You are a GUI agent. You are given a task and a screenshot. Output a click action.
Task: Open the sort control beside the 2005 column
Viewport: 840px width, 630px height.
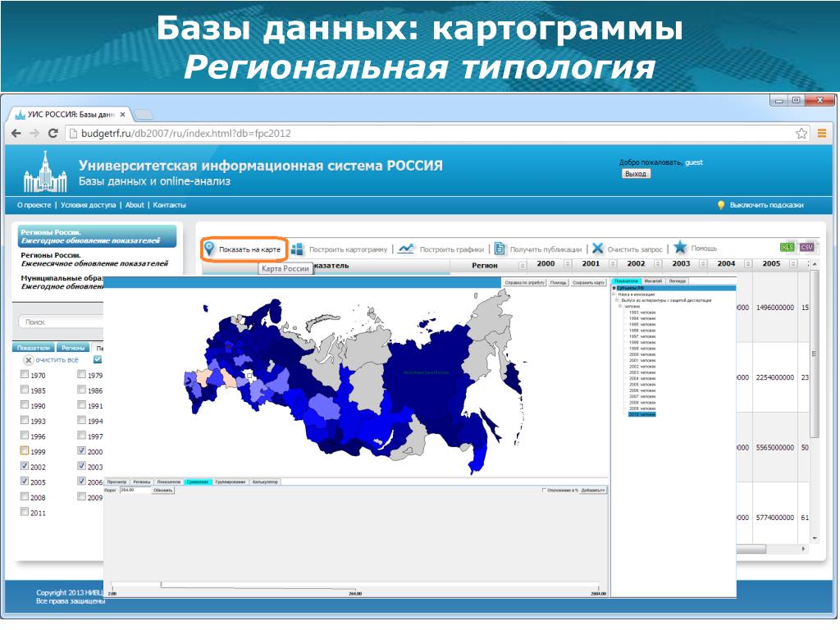pos(793,264)
